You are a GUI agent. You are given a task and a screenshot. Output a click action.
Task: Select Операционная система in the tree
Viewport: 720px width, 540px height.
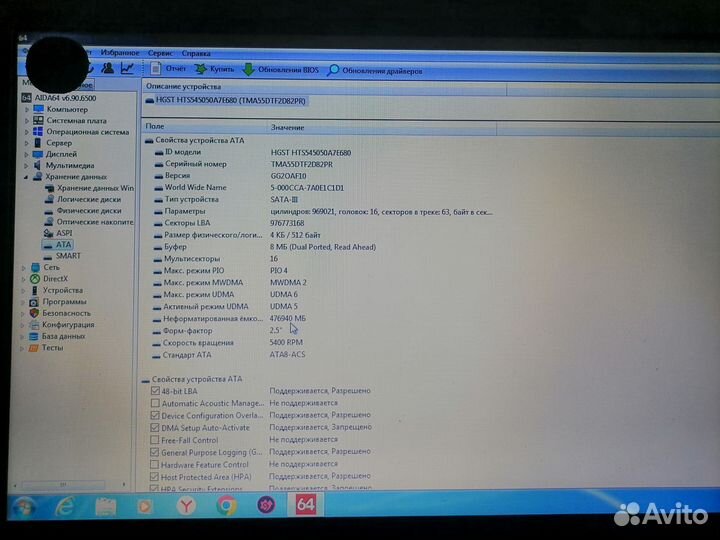click(81, 132)
